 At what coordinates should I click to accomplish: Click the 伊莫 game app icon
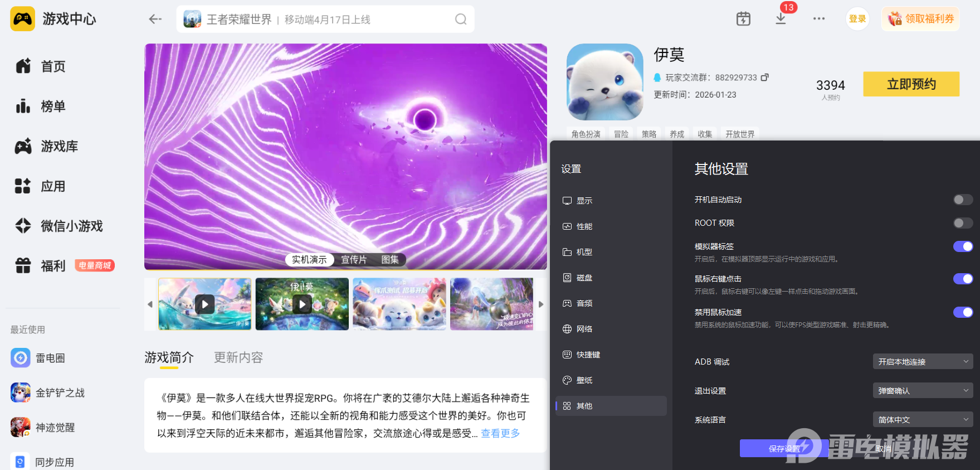[605, 82]
